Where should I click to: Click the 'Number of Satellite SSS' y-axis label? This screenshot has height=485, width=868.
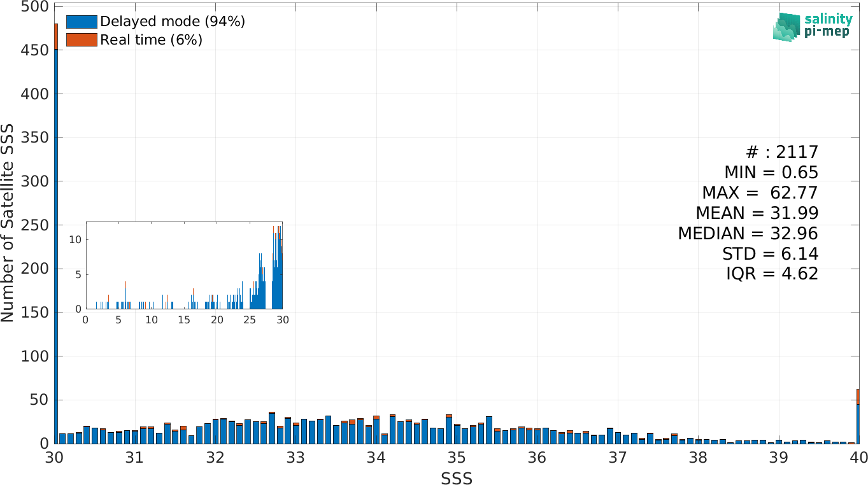[x=8, y=224]
